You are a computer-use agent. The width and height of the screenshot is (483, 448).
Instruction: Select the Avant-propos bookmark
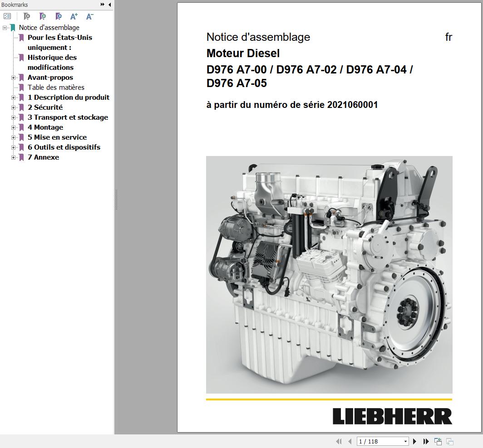click(50, 78)
